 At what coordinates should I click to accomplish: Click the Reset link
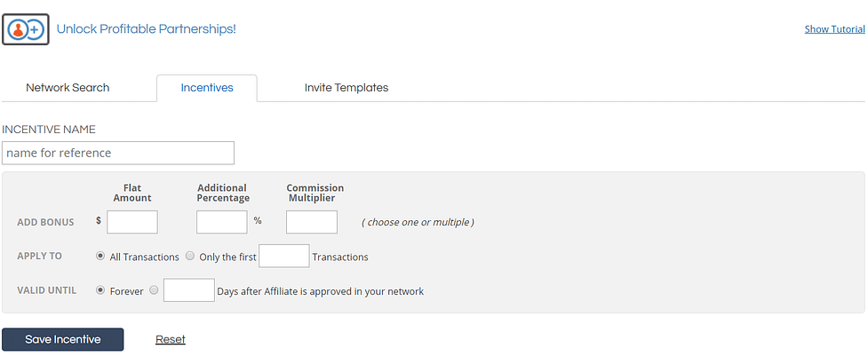(x=171, y=339)
